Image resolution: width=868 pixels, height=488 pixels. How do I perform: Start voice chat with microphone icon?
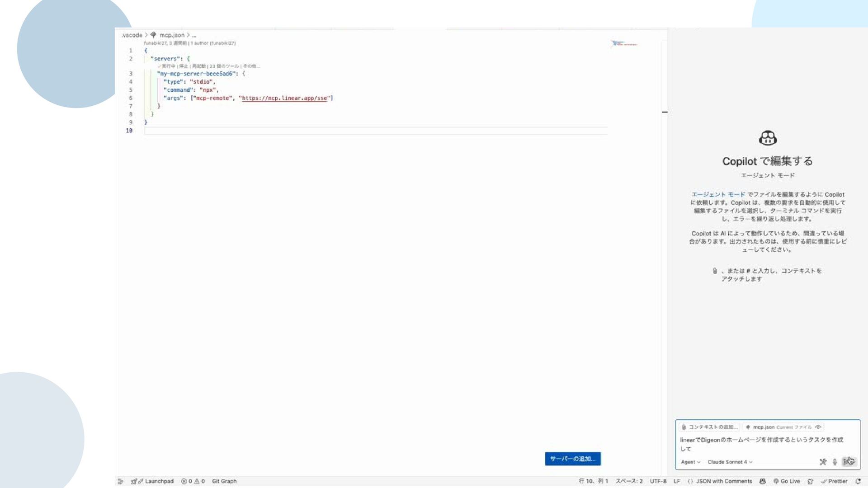coord(835,462)
